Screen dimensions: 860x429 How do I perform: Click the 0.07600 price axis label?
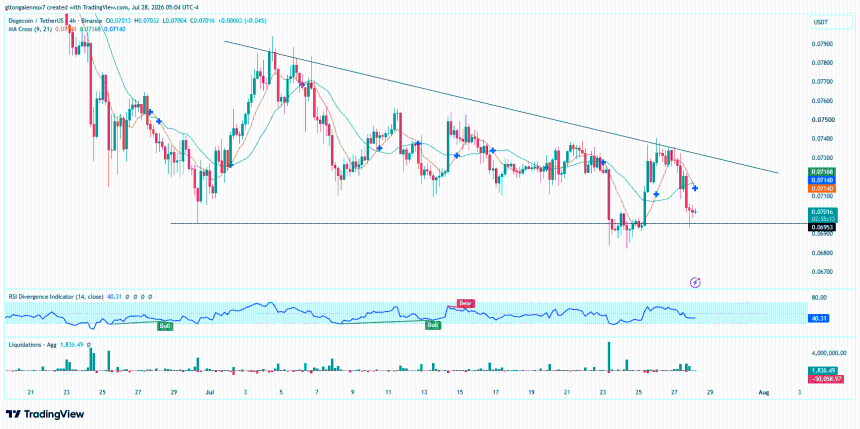coord(821,101)
